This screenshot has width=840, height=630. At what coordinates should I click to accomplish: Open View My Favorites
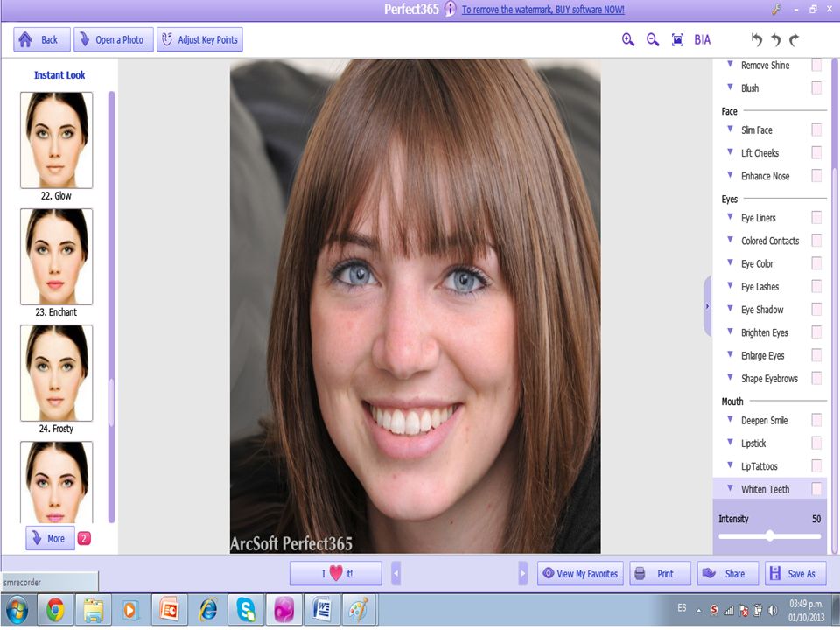(581, 574)
